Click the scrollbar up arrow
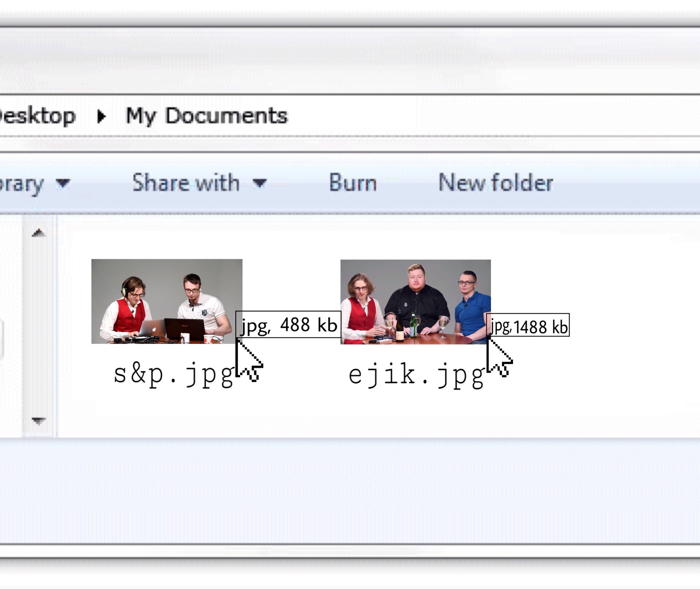The width and height of the screenshot is (700, 589). click(x=38, y=233)
